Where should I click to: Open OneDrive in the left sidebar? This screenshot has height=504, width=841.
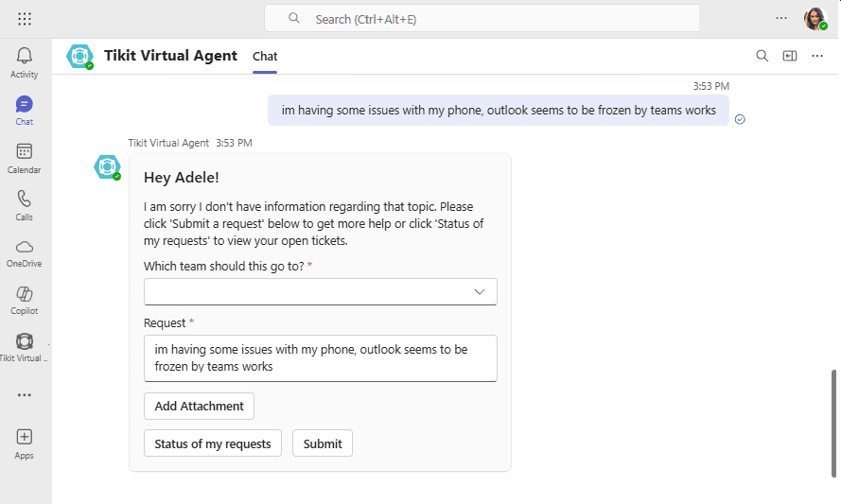(x=25, y=253)
